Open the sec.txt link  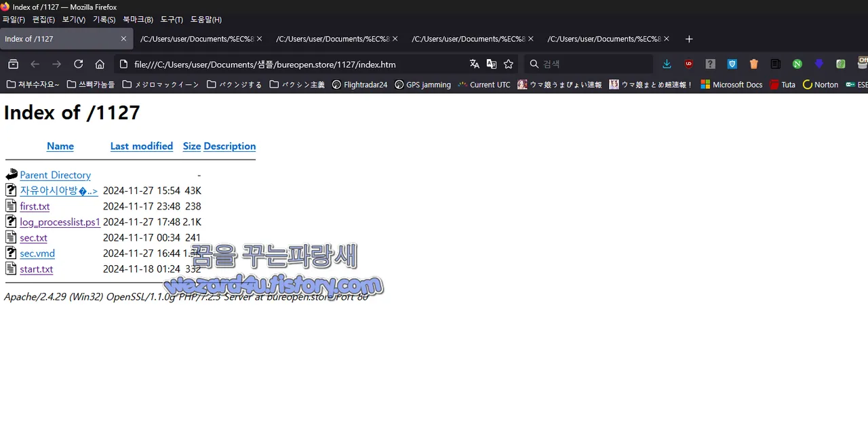point(34,238)
